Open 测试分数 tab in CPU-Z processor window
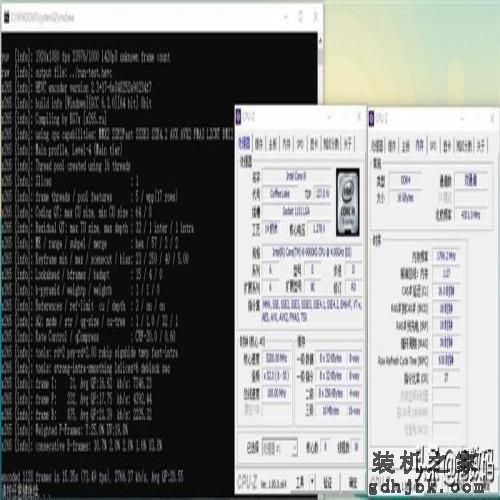This screenshot has width=500, height=500. [x=331, y=144]
